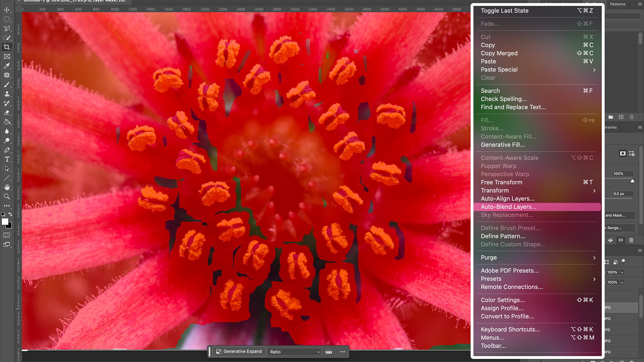The width and height of the screenshot is (644, 362).
Task: Select the Quick Selection tool
Action: [x=7, y=38]
